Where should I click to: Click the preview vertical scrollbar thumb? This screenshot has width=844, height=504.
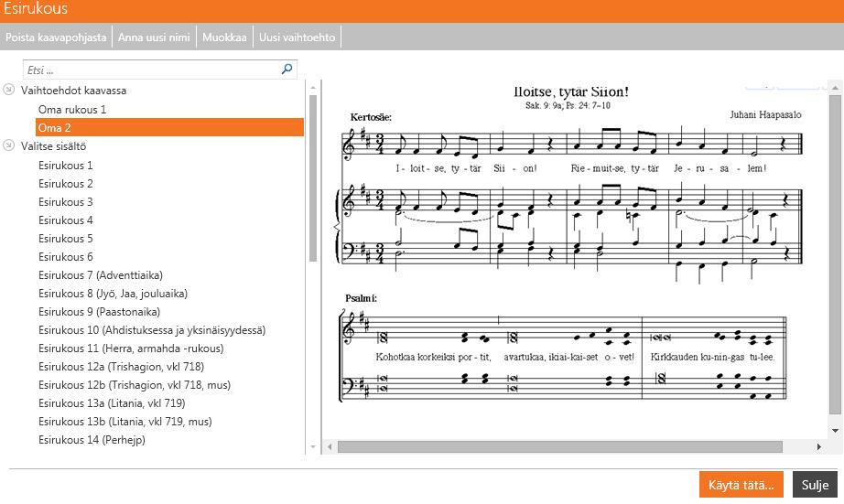point(835,255)
